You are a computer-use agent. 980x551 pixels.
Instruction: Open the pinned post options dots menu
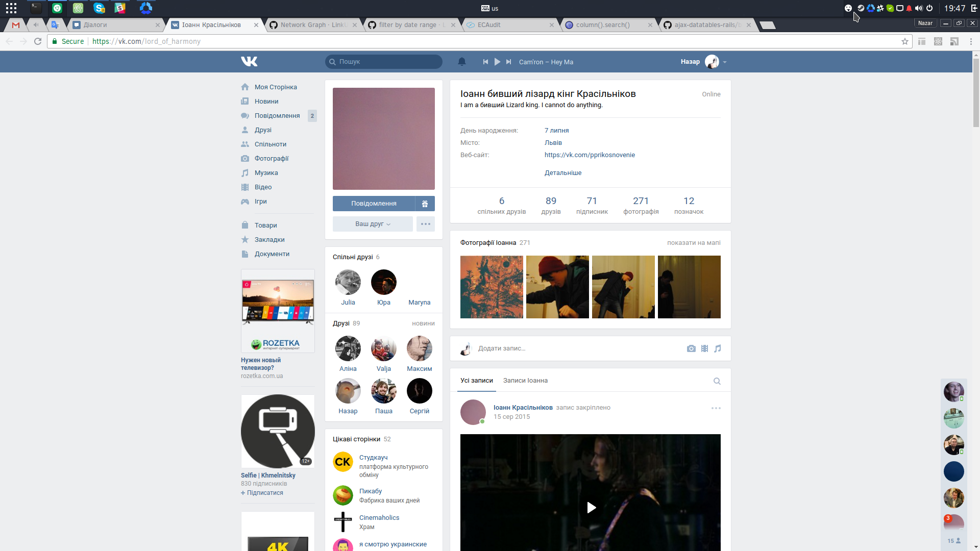(x=716, y=408)
